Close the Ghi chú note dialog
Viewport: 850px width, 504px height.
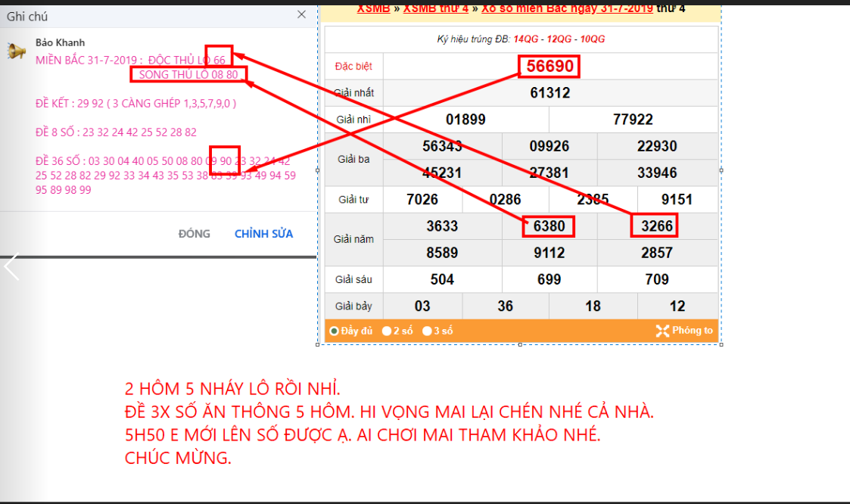coord(301,15)
